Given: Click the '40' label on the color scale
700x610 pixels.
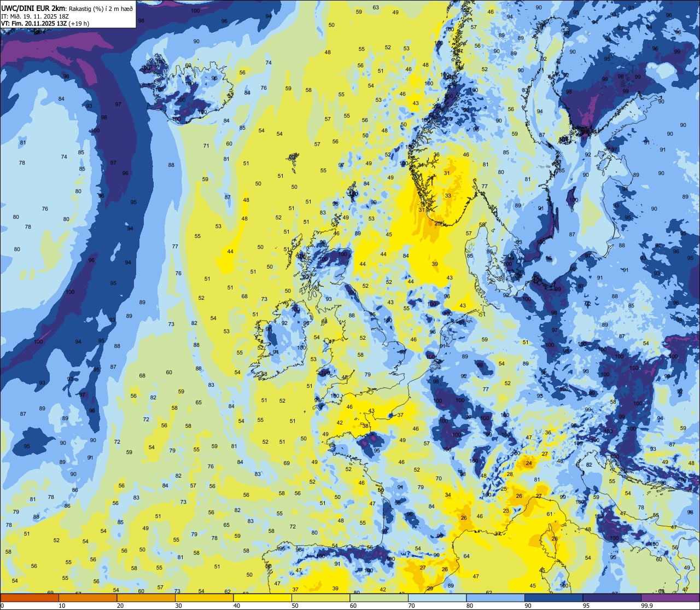Looking at the screenshot, I should 237,606.
